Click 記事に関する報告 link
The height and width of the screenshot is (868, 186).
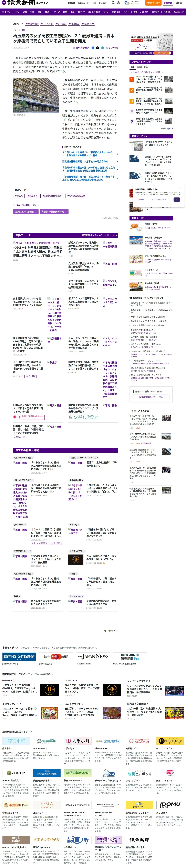click(x=110, y=218)
